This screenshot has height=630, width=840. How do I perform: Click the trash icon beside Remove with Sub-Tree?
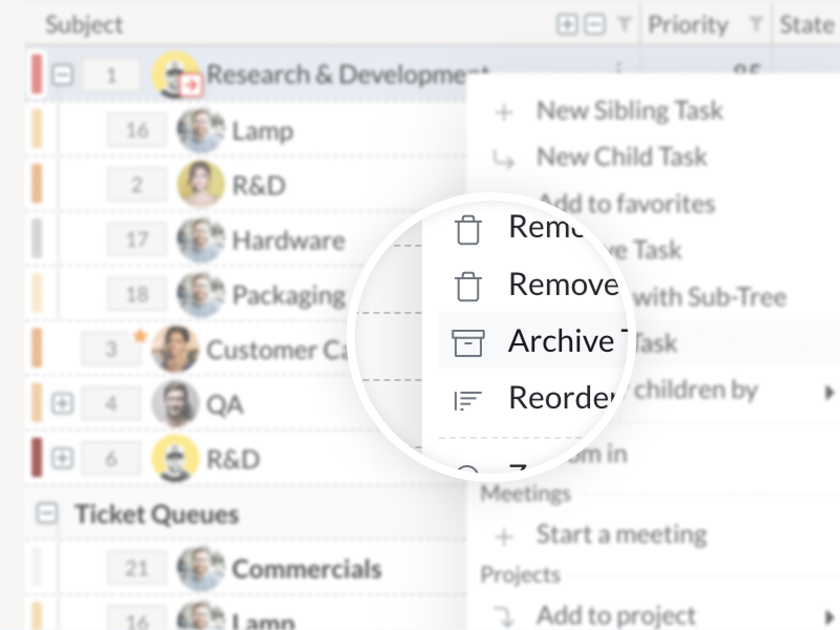point(468,287)
